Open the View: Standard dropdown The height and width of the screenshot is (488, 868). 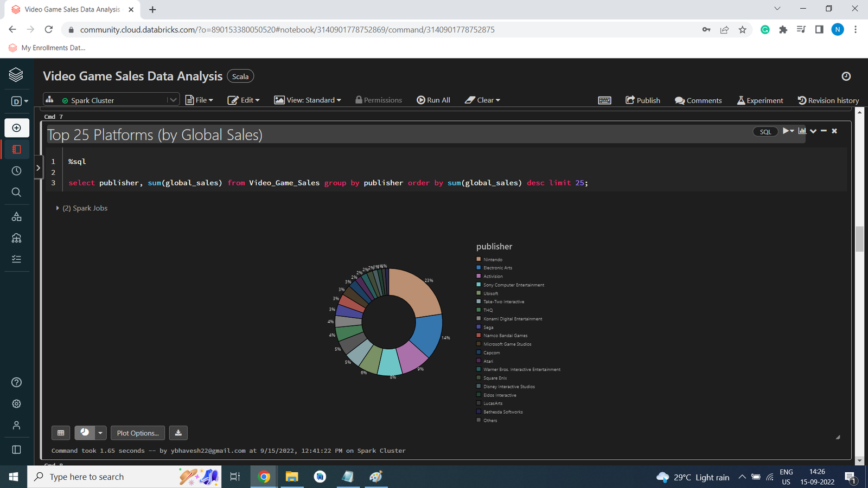308,100
